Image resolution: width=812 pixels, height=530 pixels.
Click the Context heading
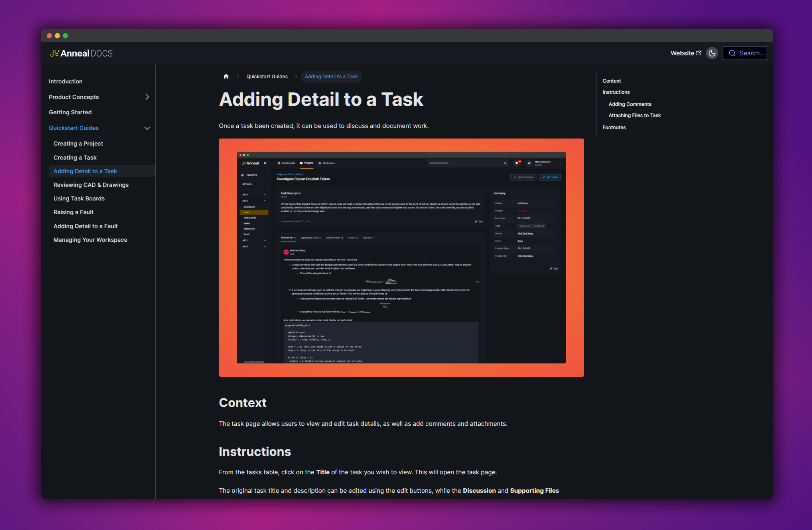(243, 403)
